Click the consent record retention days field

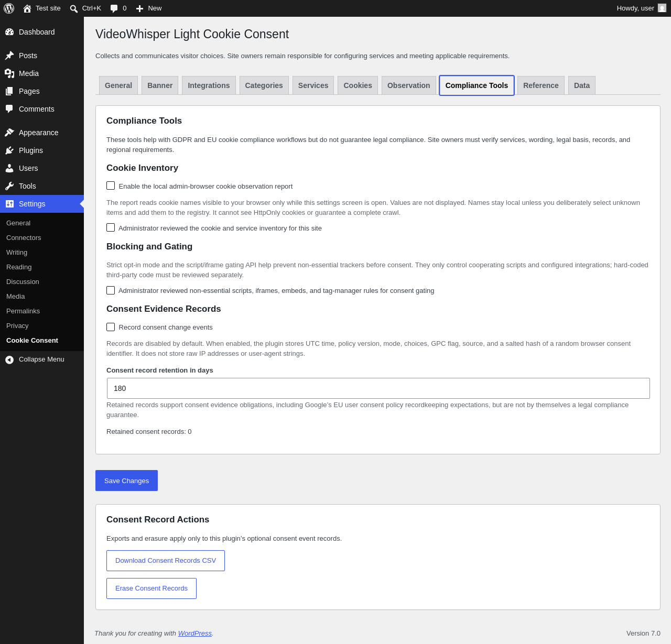click(x=378, y=388)
